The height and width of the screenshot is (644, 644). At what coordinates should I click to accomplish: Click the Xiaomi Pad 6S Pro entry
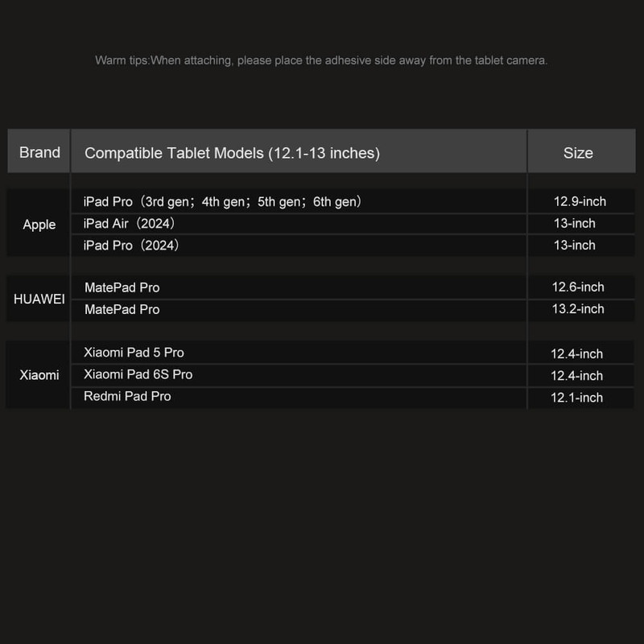click(x=138, y=374)
